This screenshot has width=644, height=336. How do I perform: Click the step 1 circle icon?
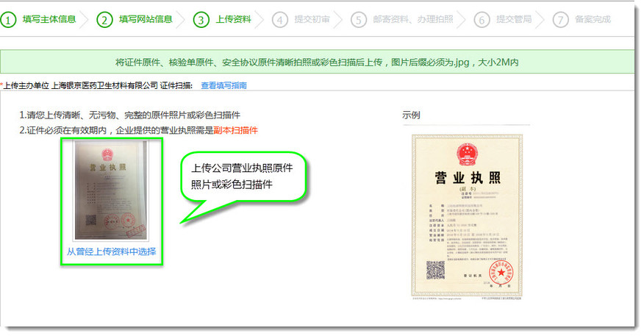(9, 20)
